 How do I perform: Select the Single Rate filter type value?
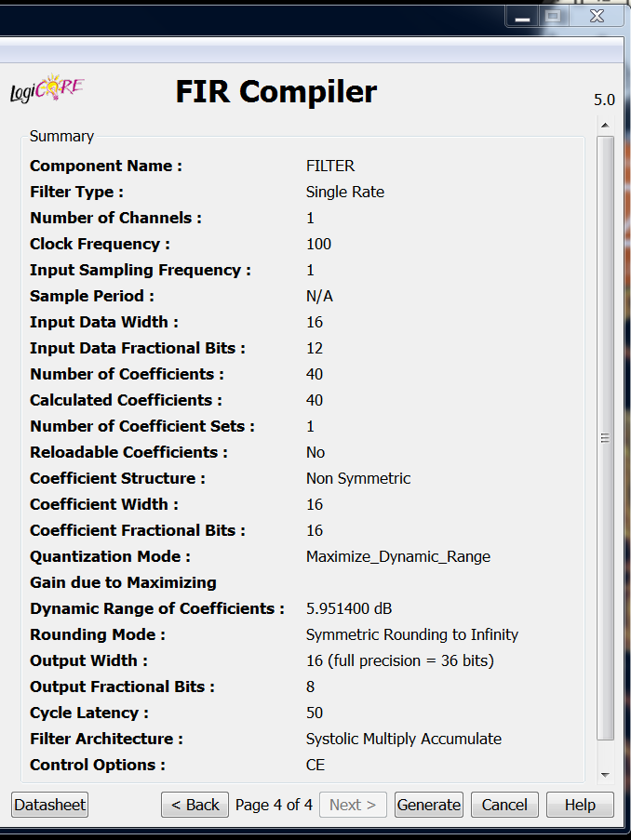(x=345, y=192)
